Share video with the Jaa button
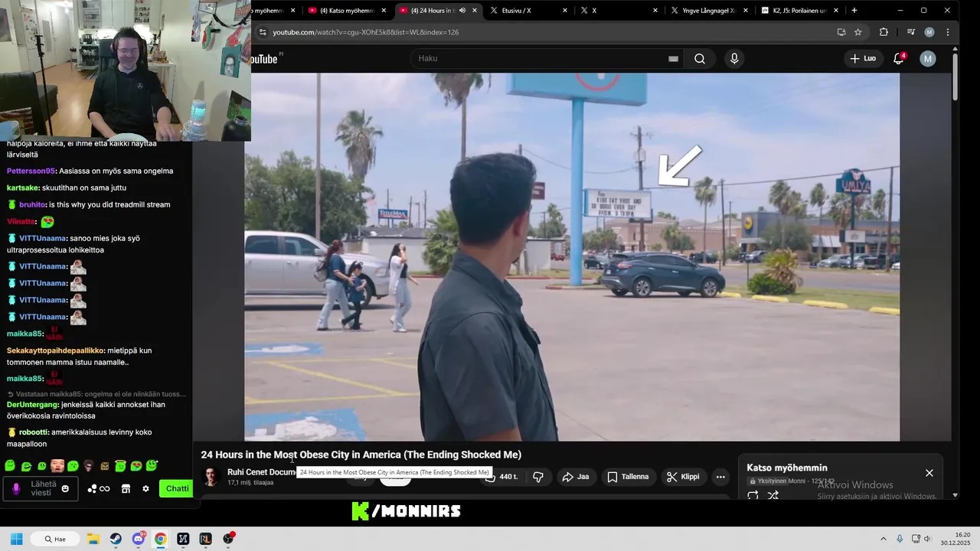The height and width of the screenshot is (551, 980). click(x=576, y=477)
